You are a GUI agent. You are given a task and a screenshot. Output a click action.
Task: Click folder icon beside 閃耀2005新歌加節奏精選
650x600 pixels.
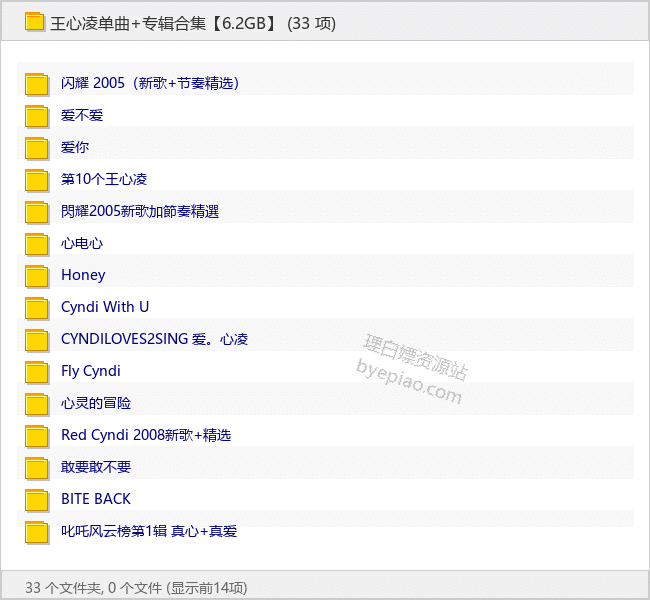[36, 212]
